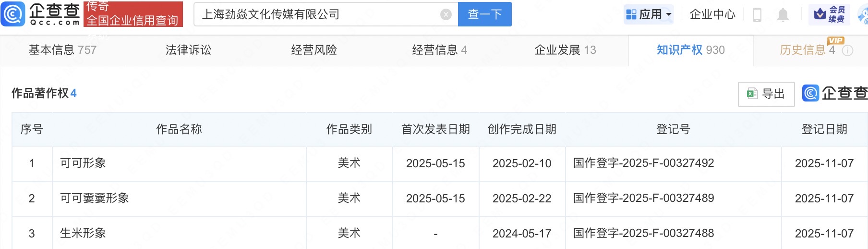This screenshot has width=868, height=249.
Task: Open notifications with the bell icon
Action: coord(783,15)
